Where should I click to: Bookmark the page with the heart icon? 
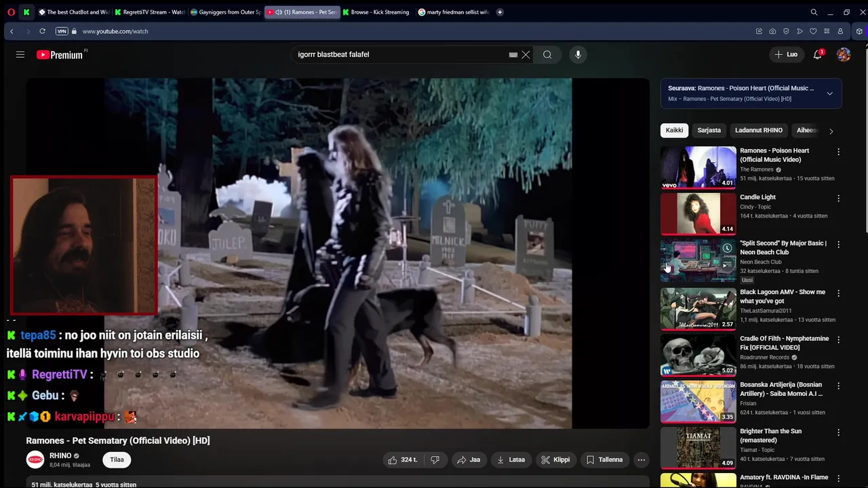813,31
